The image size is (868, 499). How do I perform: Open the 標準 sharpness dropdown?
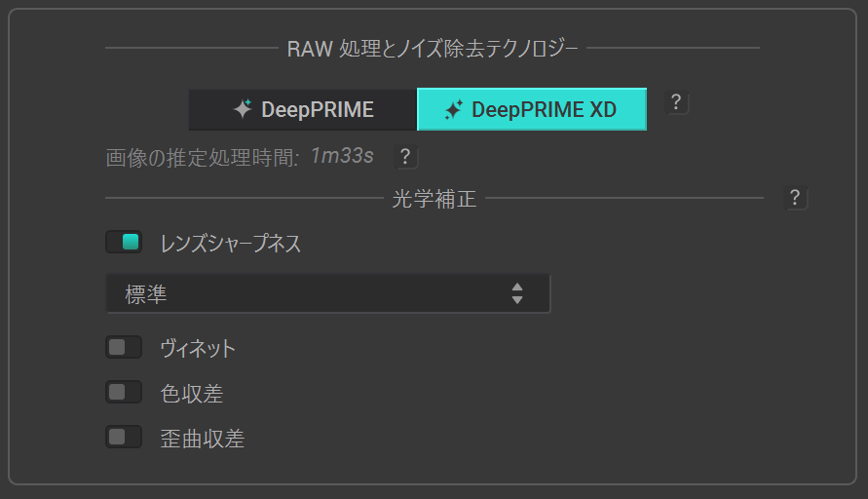(327, 293)
